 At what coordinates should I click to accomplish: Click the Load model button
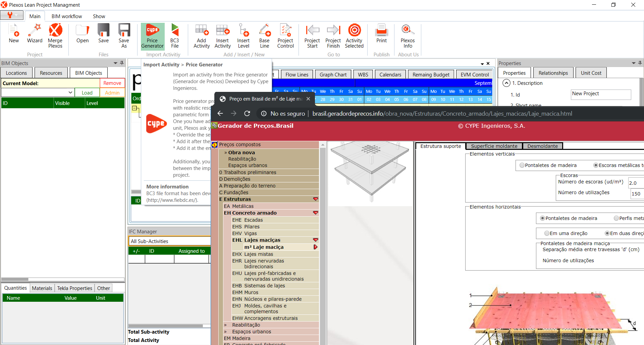tap(87, 93)
